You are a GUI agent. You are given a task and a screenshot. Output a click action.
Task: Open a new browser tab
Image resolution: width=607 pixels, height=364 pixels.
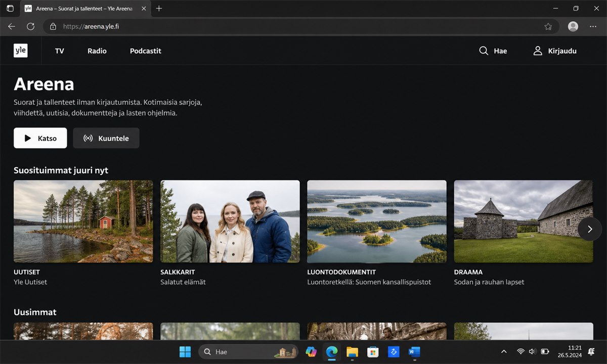(x=159, y=9)
